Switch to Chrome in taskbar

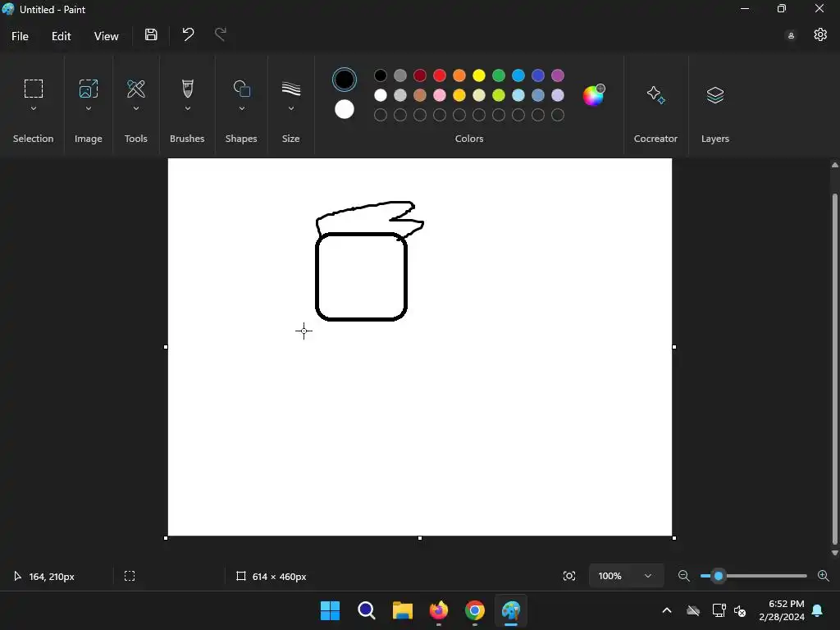pos(475,610)
